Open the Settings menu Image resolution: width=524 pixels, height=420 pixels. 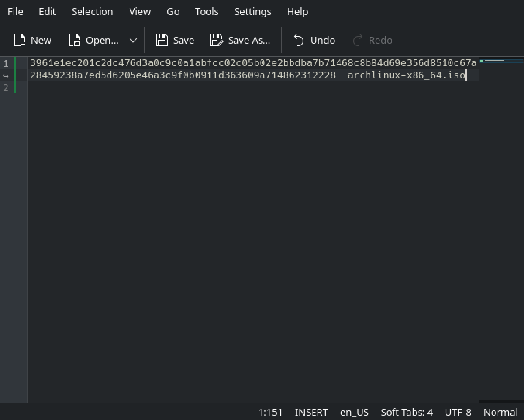pos(253,12)
